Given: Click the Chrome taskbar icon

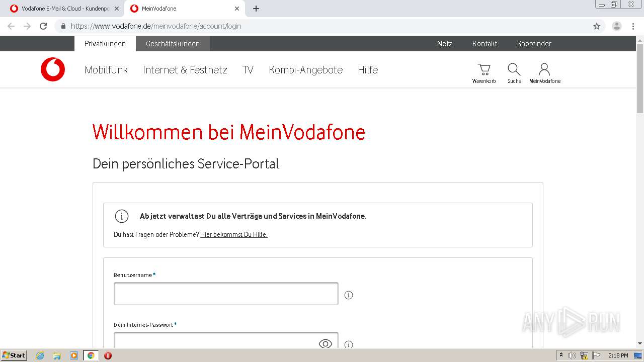Looking at the screenshot, I should coord(91,355).
